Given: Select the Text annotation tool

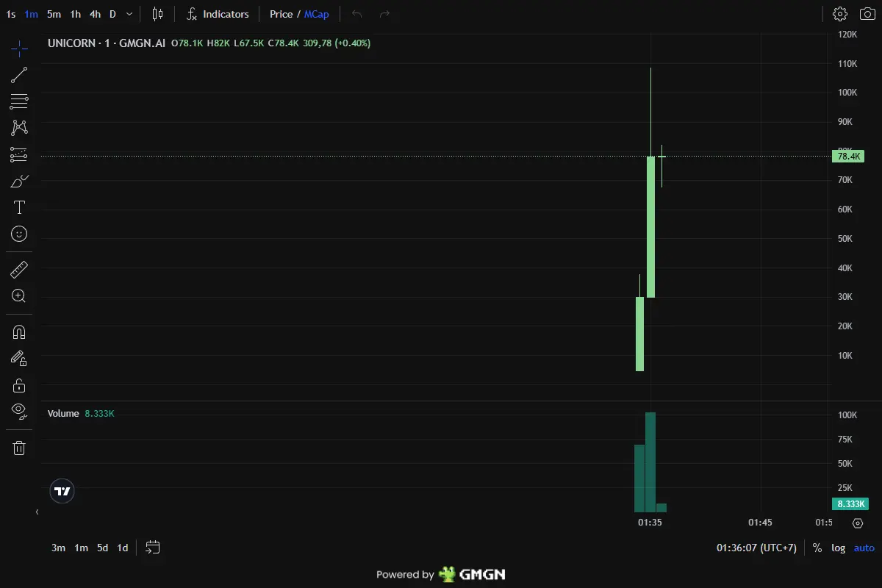Looking at the screenshot, I should click(19, 207).
